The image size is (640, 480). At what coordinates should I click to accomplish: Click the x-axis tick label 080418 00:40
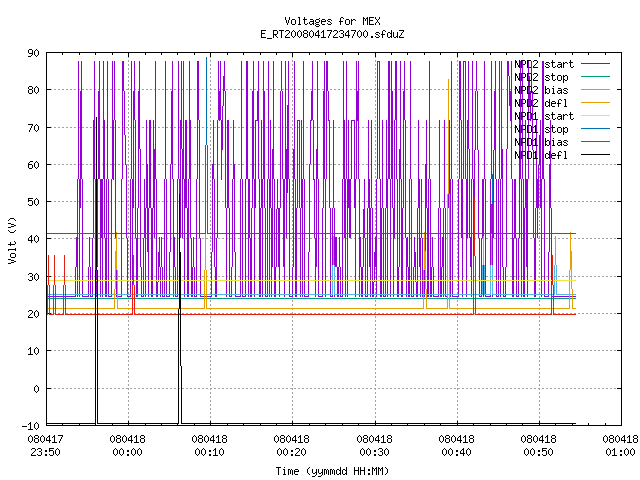[456, 446]
